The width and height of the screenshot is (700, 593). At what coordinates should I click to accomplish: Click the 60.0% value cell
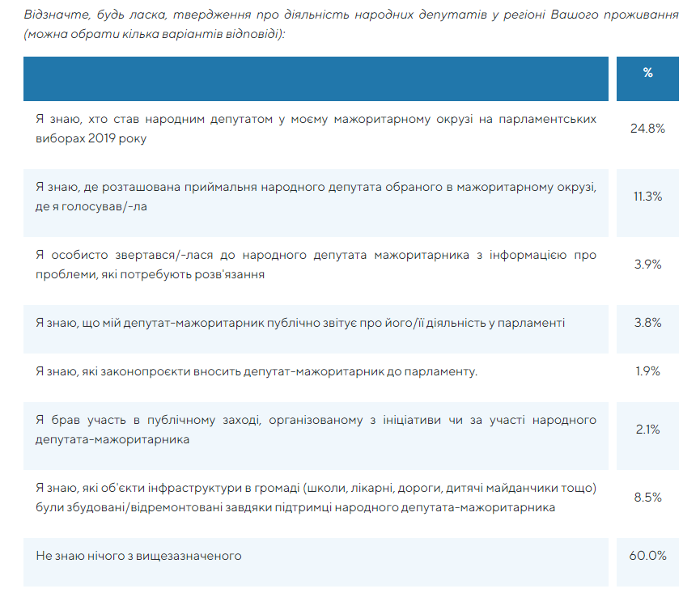tap(647, 556)
